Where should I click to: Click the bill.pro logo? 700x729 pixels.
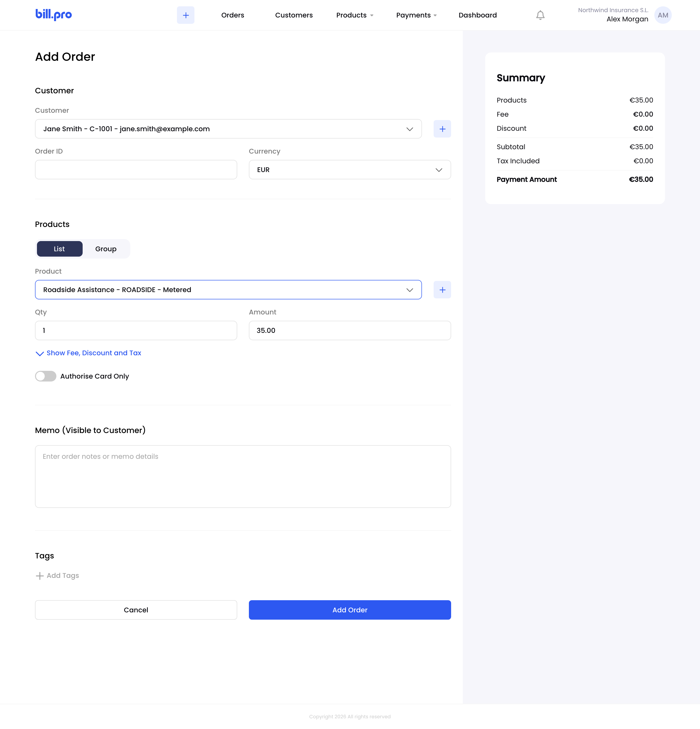pyautogui.click(x=53, y=15)
